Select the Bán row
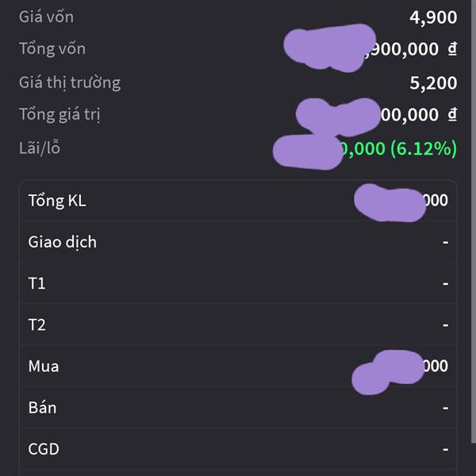The image size is (476, 476). [238, 408]
